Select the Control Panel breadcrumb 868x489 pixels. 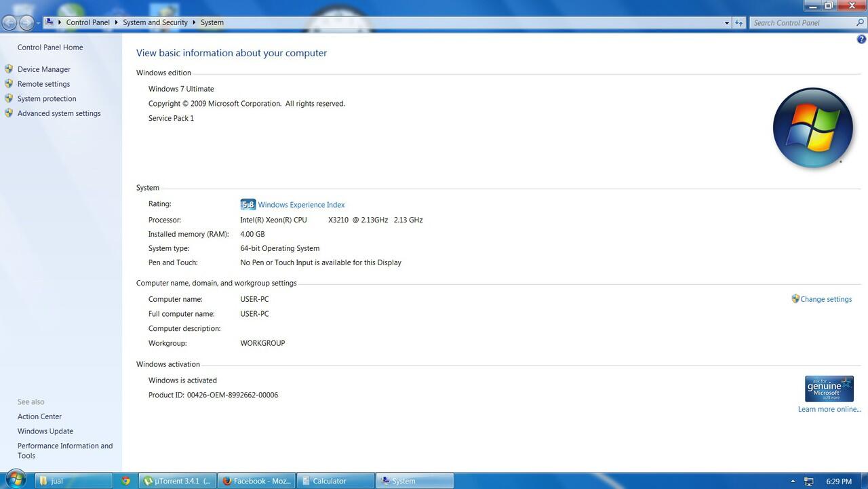[x=87, y=22]
